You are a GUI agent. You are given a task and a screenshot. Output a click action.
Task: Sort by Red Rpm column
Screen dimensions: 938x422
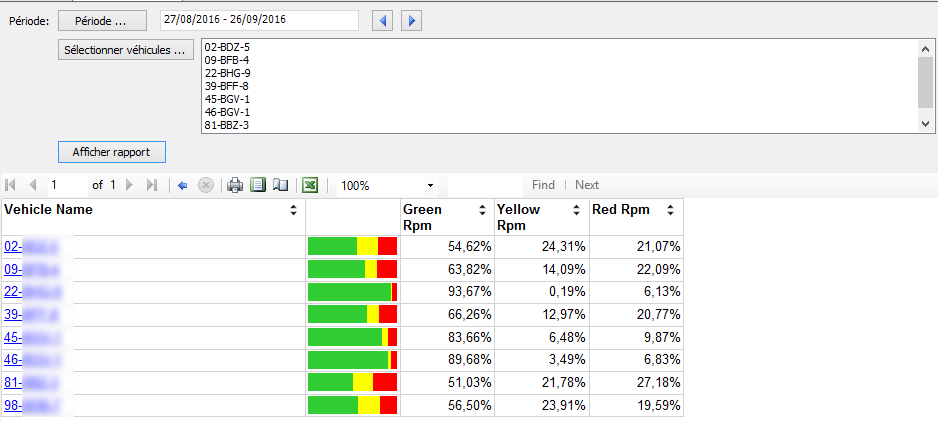click(670, 210)
